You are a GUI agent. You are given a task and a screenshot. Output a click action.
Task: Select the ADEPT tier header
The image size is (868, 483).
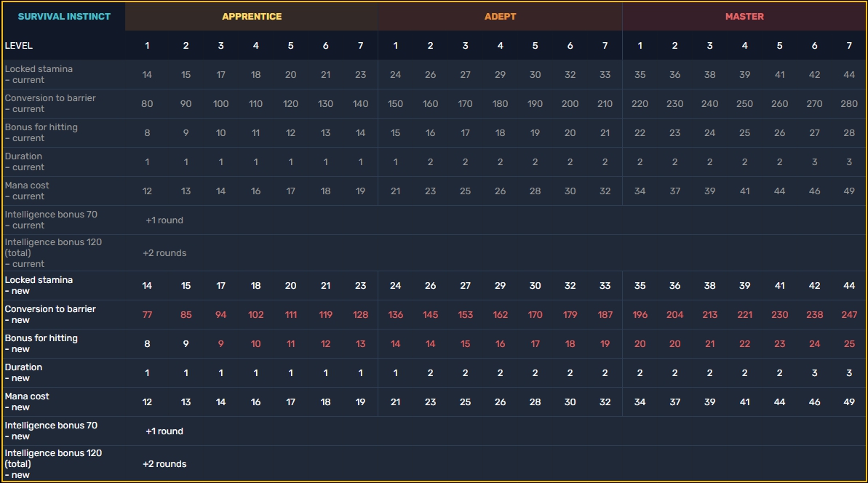click(500, 17)
